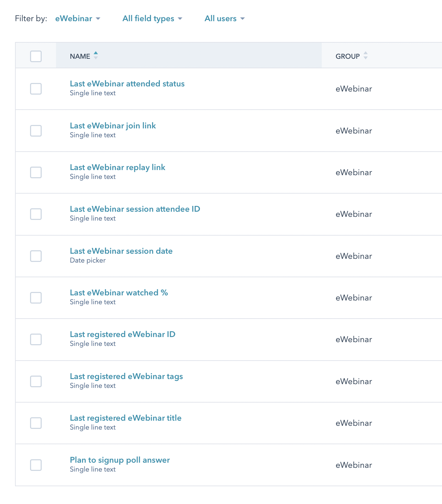Click the Last eWebinar watched % link

[119, 293]
